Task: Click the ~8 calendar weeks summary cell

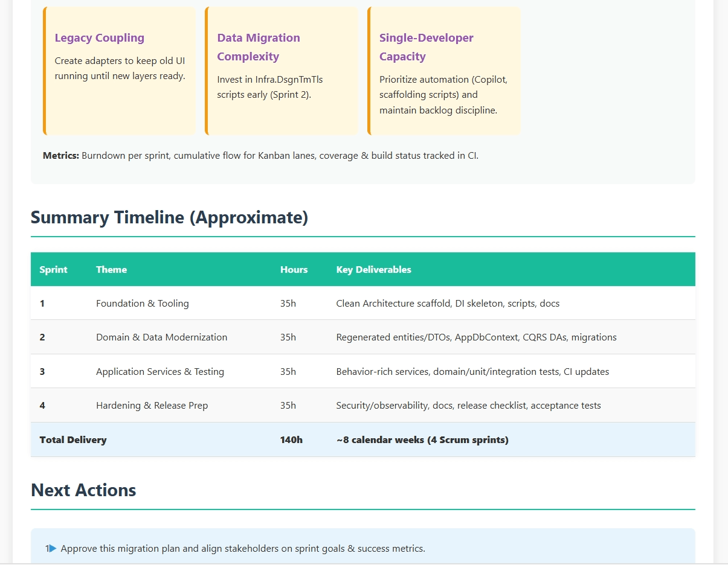Action: click(422, 439)
